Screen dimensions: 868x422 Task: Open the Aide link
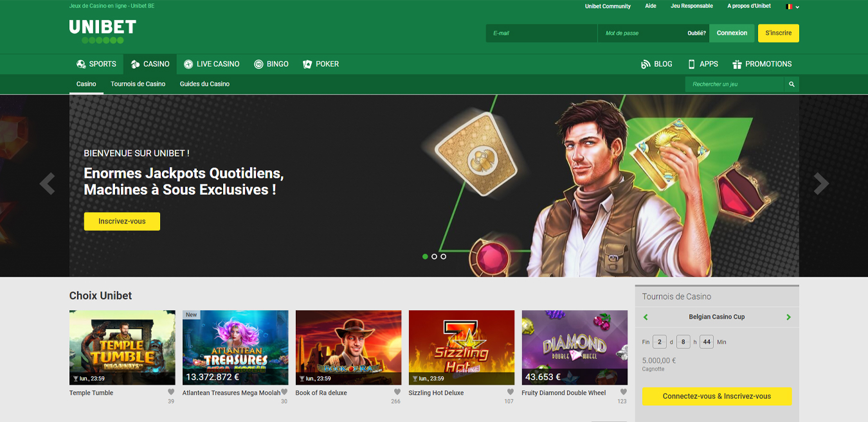[651, 6]
